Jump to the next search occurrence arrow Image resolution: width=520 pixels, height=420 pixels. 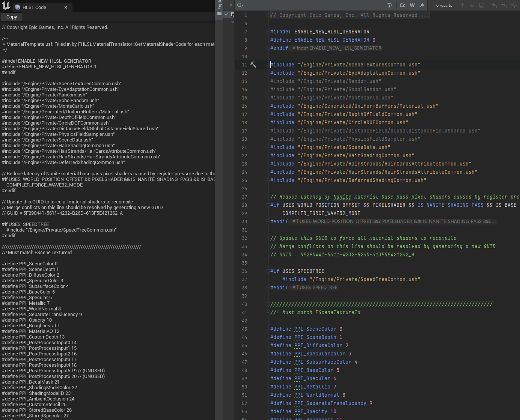(472, 5)
